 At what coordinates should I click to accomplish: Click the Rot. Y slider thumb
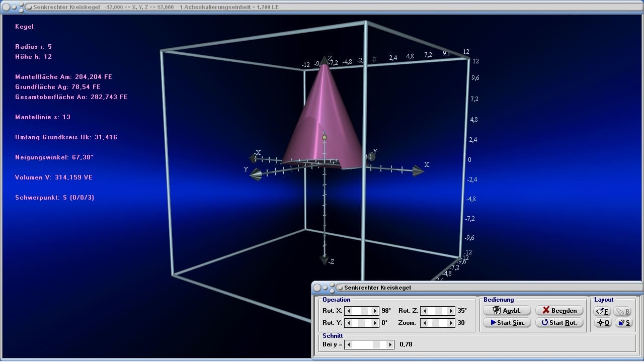point(362,323)
